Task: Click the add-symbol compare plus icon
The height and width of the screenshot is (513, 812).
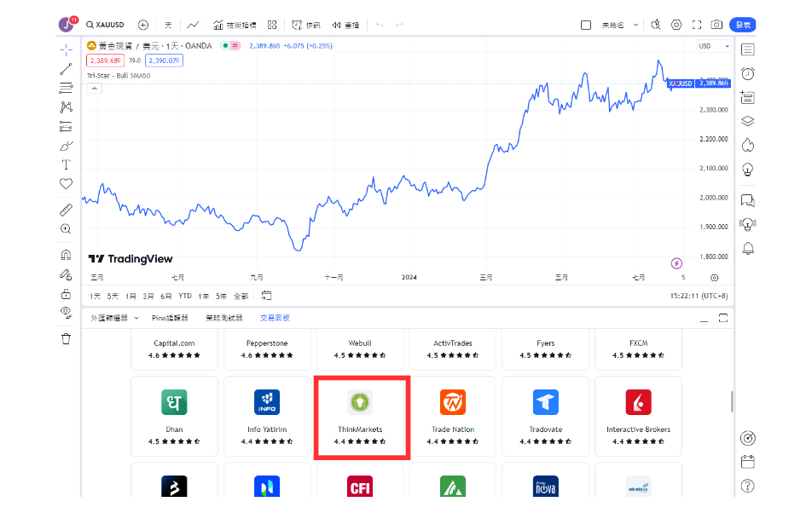Action: 143,25
